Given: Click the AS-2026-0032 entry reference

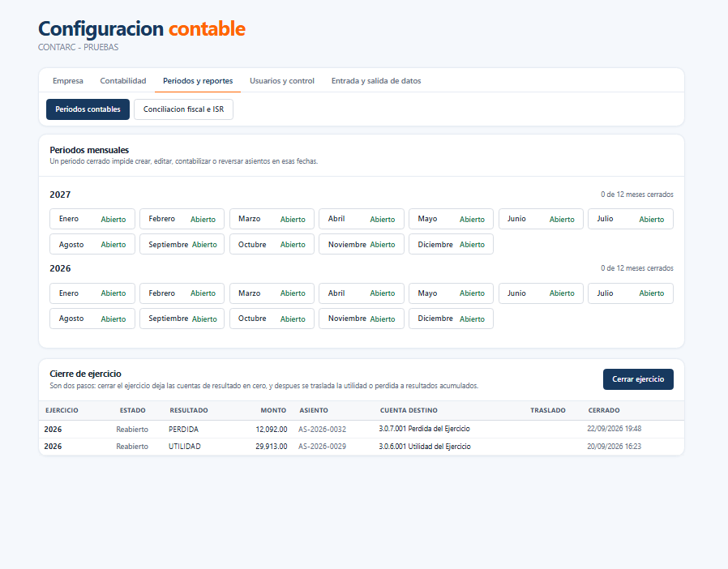Looking at the screenshot, I should click(322, 430).
